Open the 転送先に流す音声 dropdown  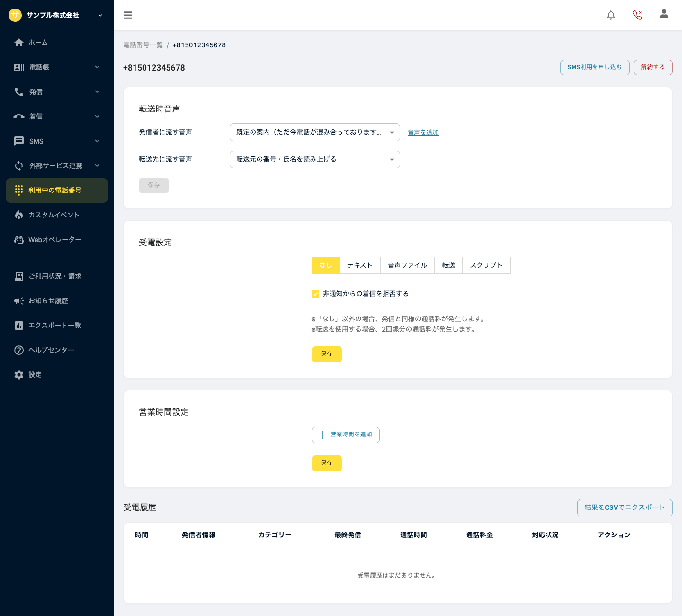pyautogui.click(x=315, y=159)
